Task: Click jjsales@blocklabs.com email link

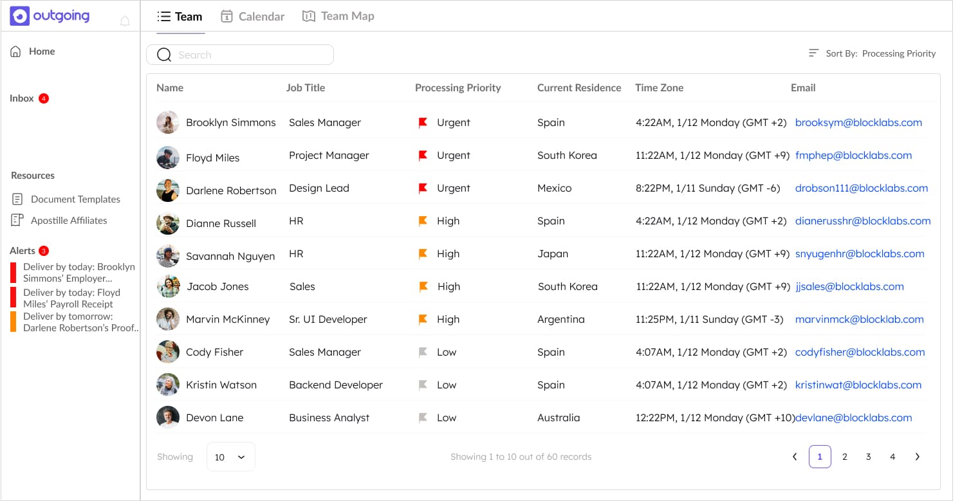Action: 849,287
